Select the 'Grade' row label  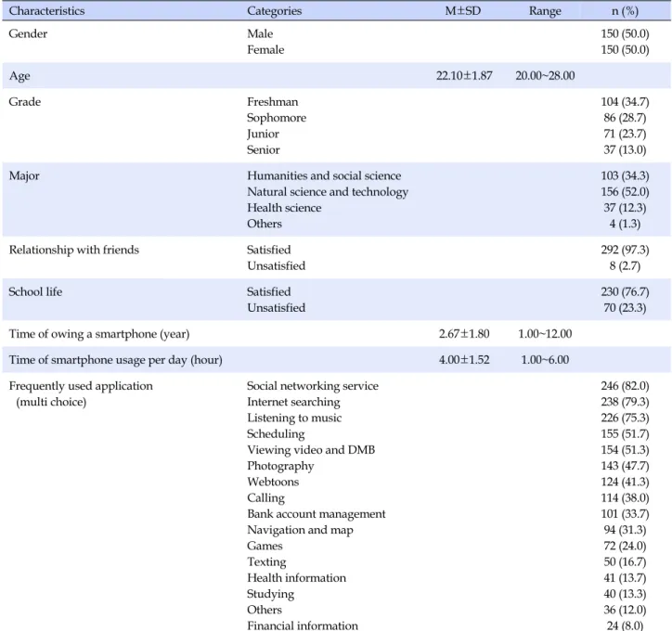point(24,102)
